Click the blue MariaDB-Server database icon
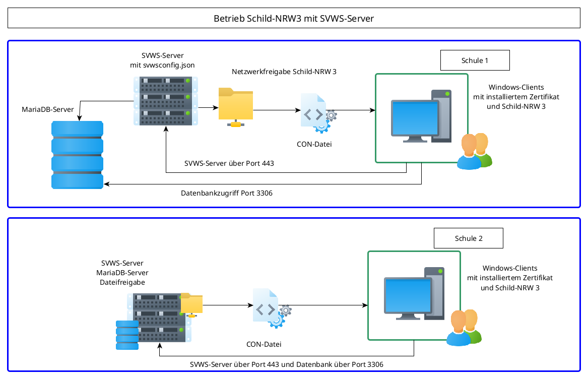 pos(77,155)
